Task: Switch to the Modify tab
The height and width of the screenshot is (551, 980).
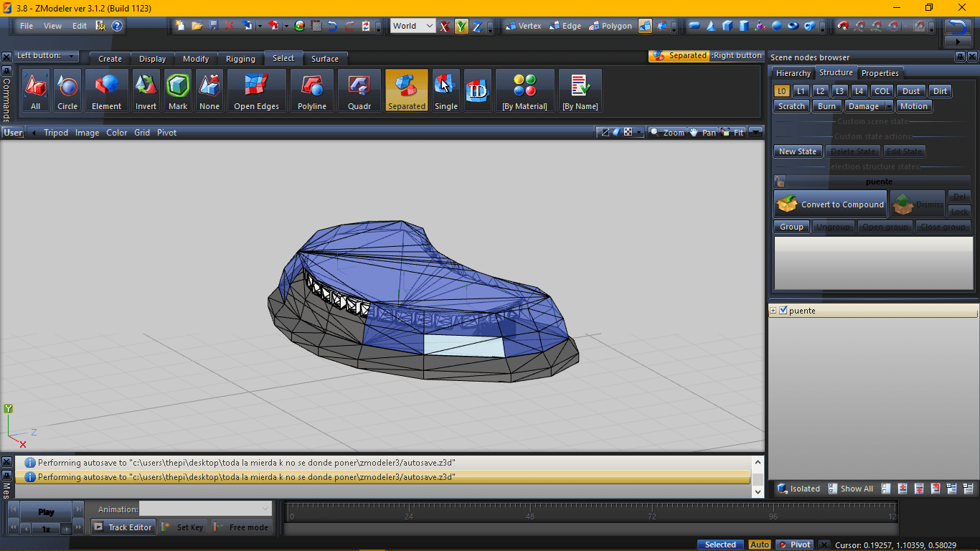Action: [x=196, y=59]
